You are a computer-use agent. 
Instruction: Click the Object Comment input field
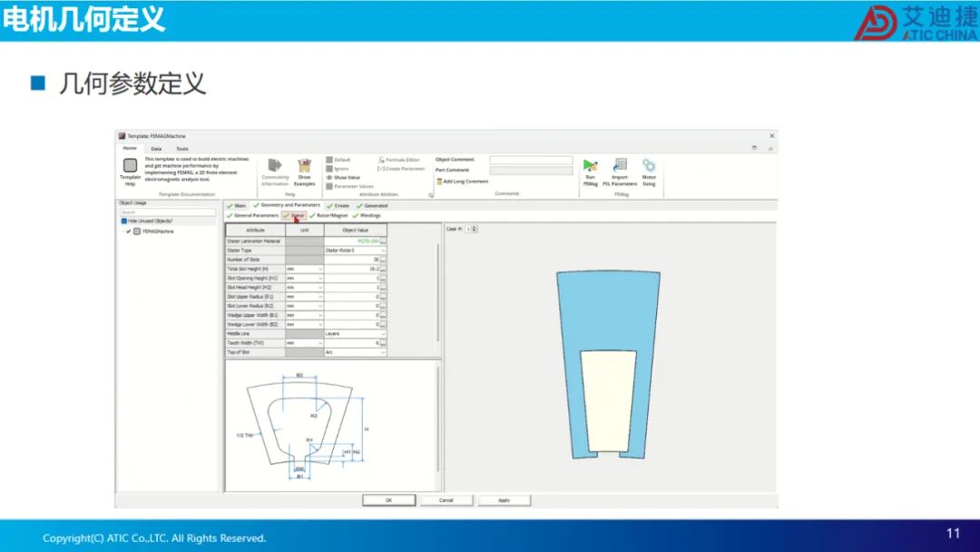pos(531,160)
